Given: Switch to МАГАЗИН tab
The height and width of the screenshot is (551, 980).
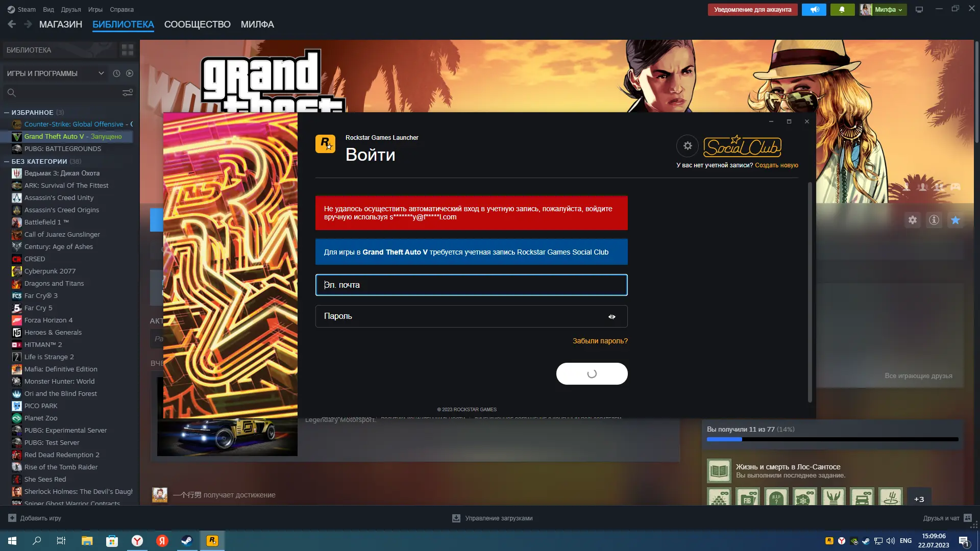Looking at the screenshot, I should [x=61, y=24].
